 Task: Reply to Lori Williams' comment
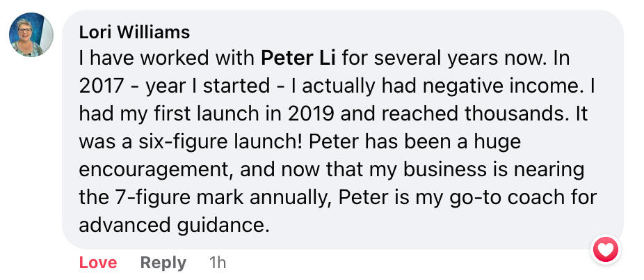(163, 263)
